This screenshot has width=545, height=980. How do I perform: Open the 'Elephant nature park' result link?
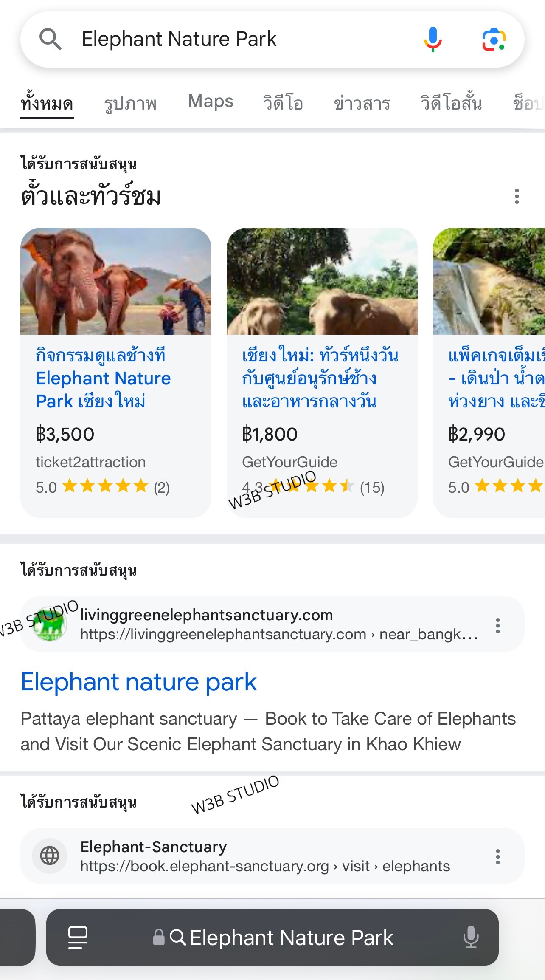pyautogui.click(x=139, y=682)
